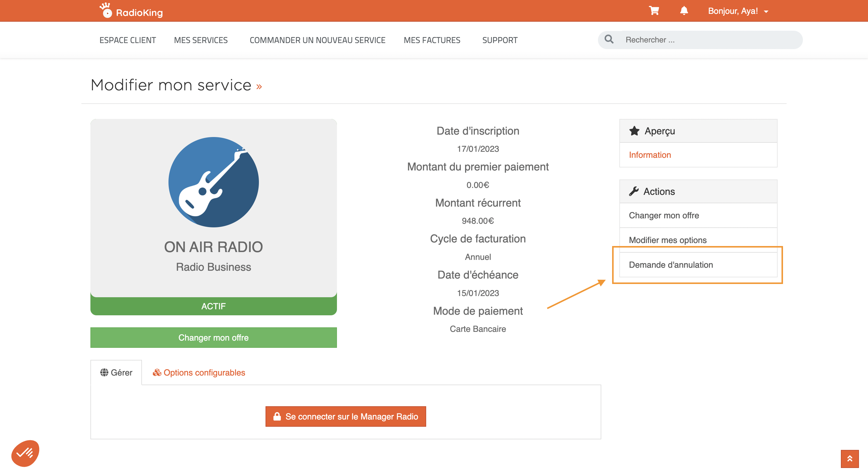Click the 948.00€ recurring amount

point(478,221)
